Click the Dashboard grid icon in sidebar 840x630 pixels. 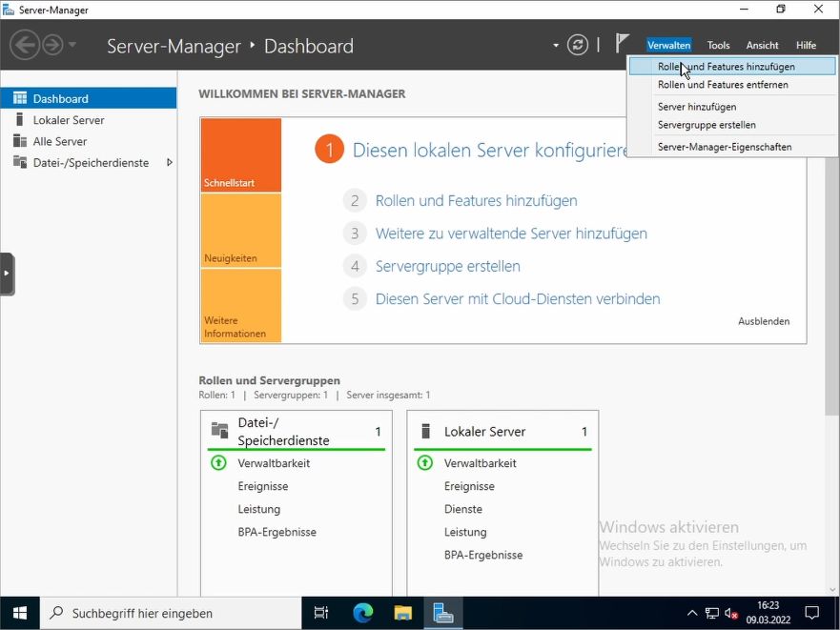click(x=20, y=98)
